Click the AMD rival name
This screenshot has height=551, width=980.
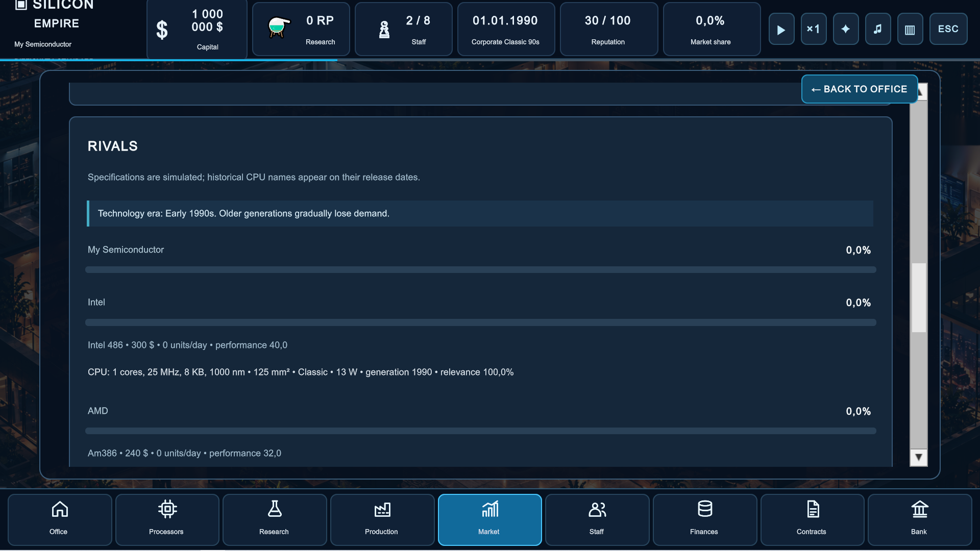(98, 411)
